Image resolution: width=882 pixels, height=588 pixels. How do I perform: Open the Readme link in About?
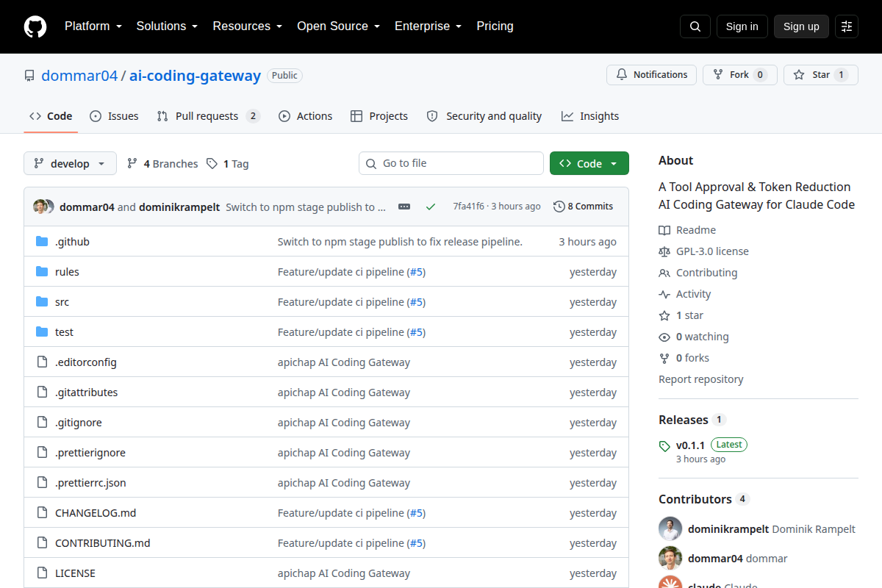click(x=687, y=230)
